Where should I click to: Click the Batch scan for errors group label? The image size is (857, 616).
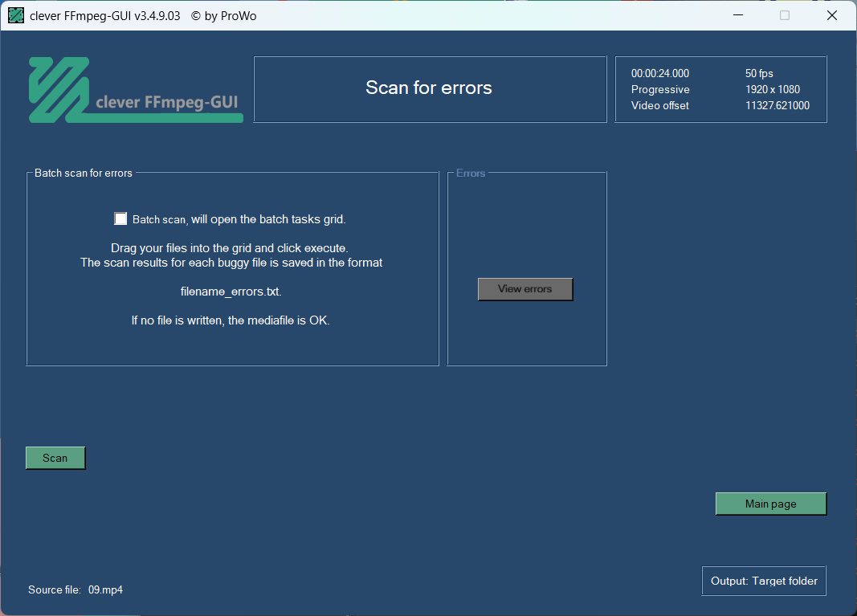click(x=83, y=173)
